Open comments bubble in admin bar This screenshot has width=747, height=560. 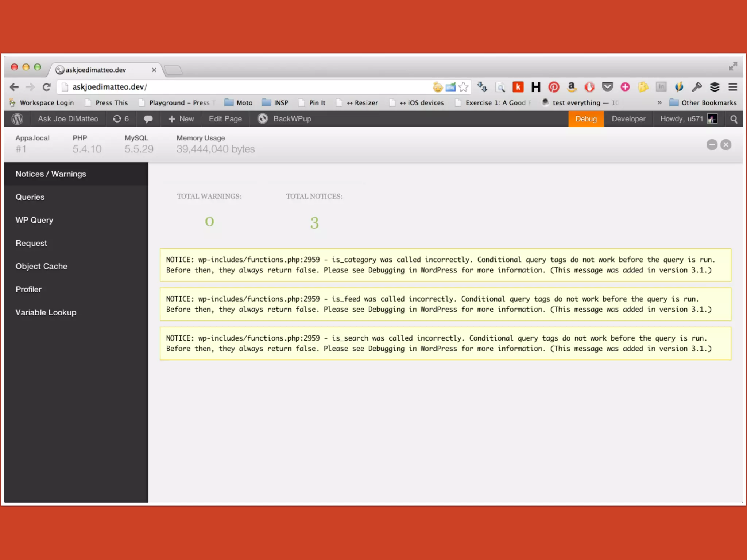click(x=148, y=119)
